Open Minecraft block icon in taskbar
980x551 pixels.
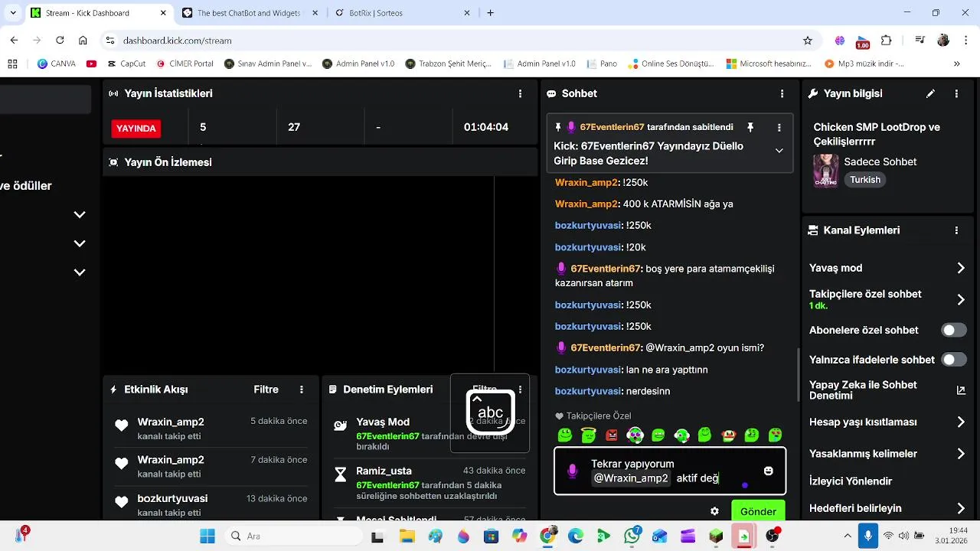pyautogui.click(x=716, y=536)
